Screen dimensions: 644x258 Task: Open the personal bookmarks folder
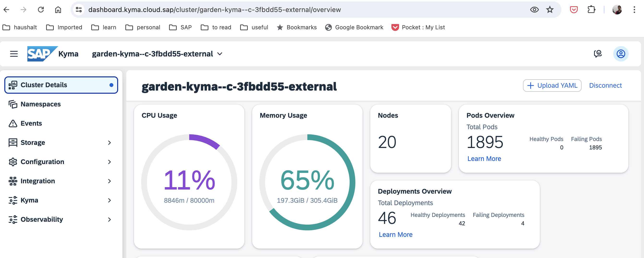(143, 27)
